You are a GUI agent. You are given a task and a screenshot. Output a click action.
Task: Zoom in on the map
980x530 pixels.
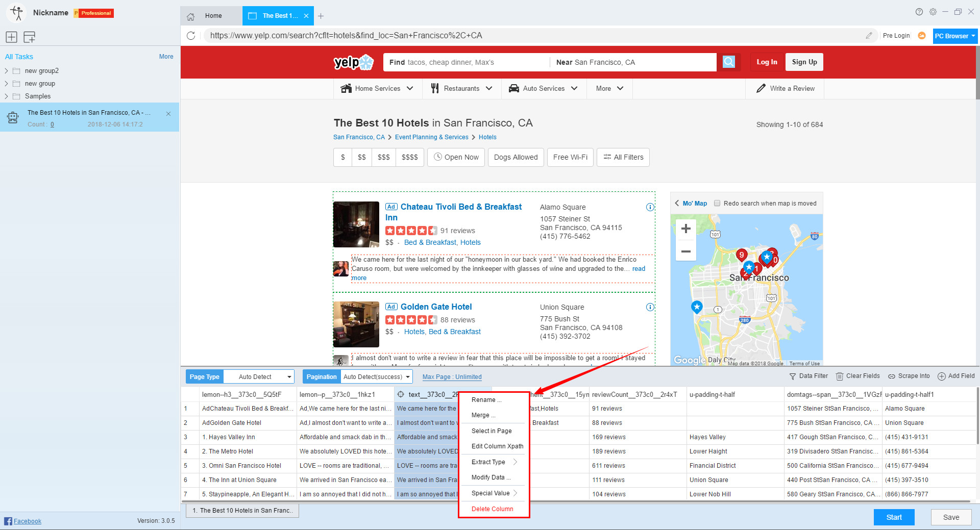coord(686,229)
